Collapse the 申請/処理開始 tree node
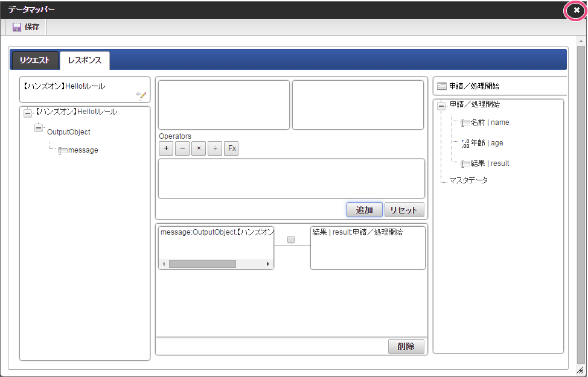 [x=441, y=106]
